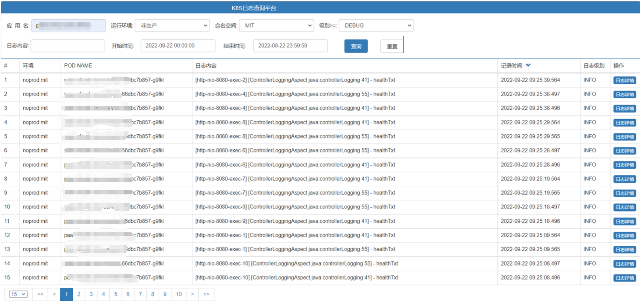Select page 1 in pagination

tap(66, 294)
